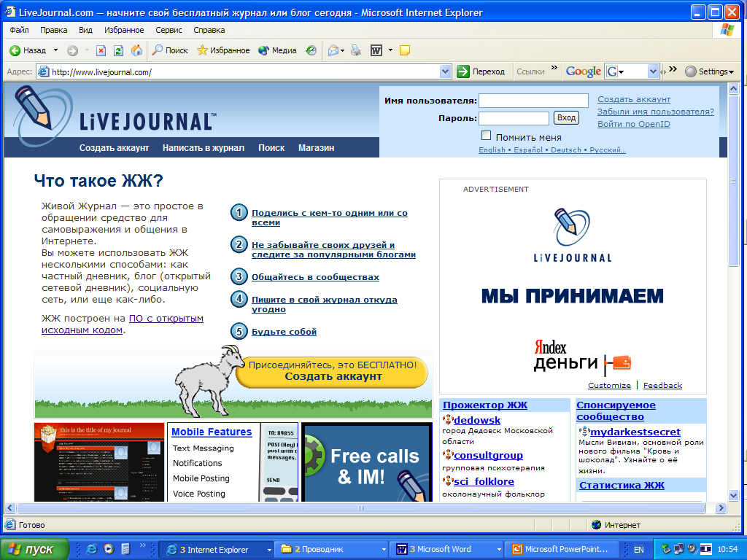The height and width of the screenshot is (560, 747).
Task: Expand the Ссылки links chevron
Action: pos(554,68)
